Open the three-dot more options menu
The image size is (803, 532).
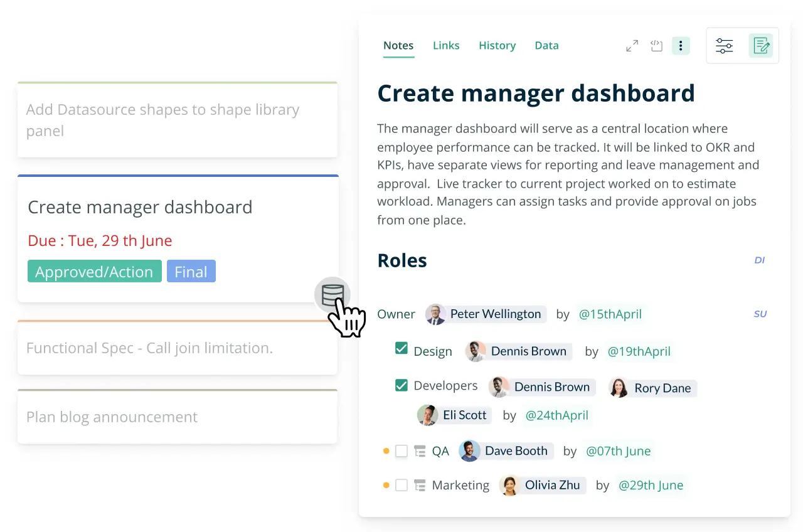pyautogui.click(x=681, y=46)
